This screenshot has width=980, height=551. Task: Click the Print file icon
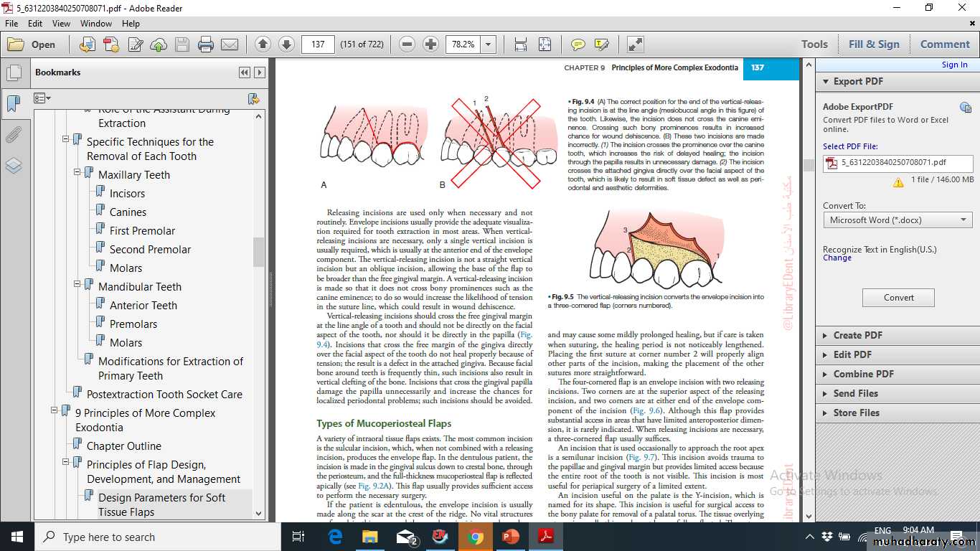(206, 44)
